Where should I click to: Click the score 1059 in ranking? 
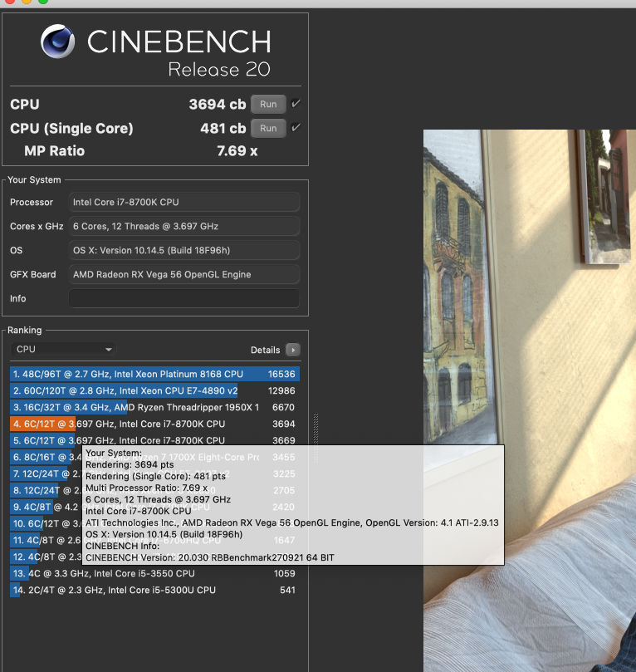coord(285,573)
